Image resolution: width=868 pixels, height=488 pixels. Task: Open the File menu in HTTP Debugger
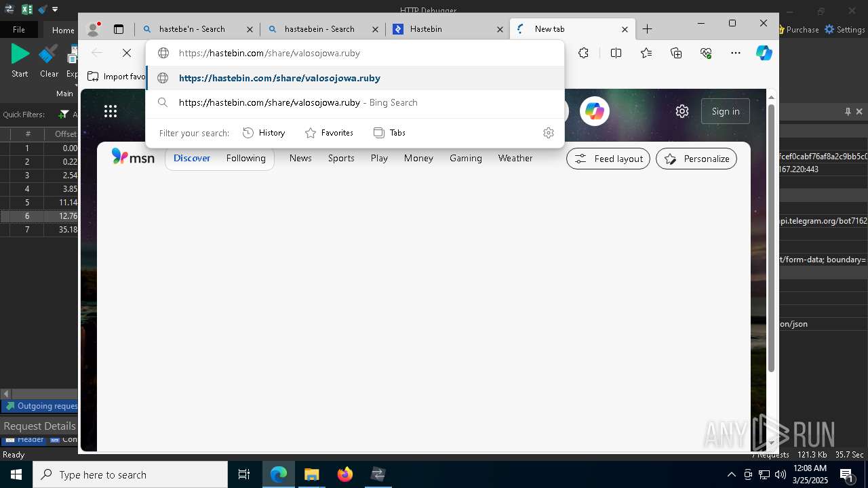click(19, 30)
